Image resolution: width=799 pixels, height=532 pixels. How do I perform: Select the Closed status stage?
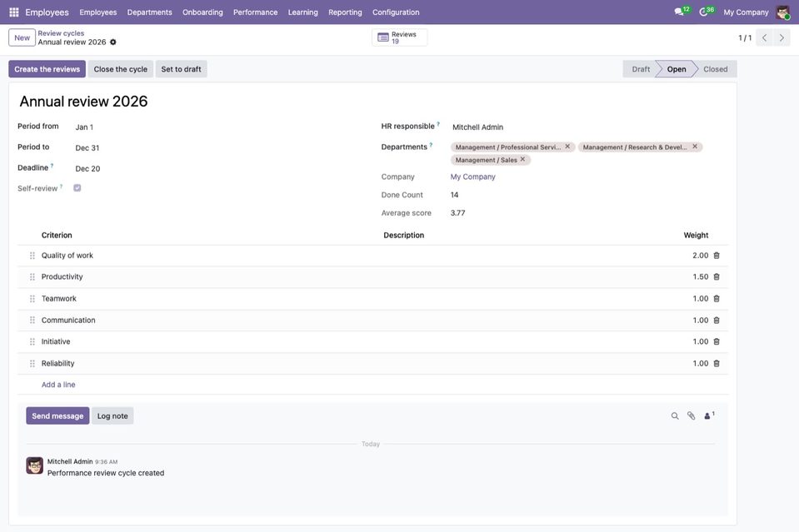(716, 69)
